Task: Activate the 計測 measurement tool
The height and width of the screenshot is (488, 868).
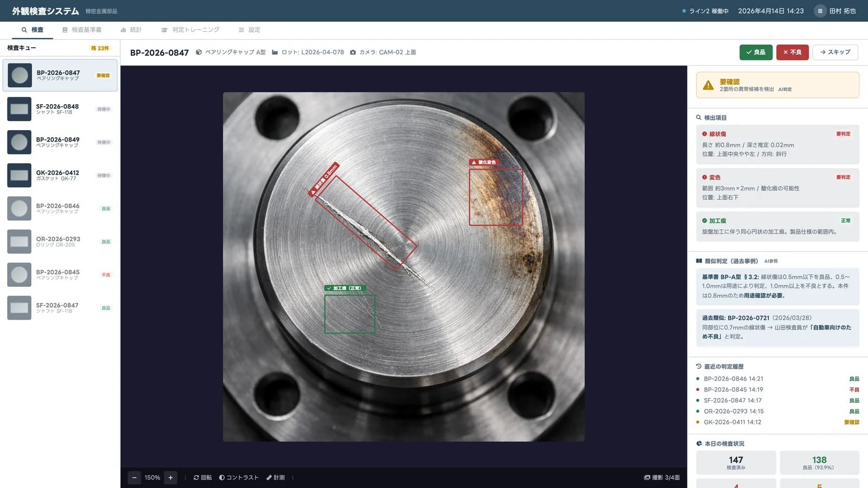Action: tap(276, 478)
